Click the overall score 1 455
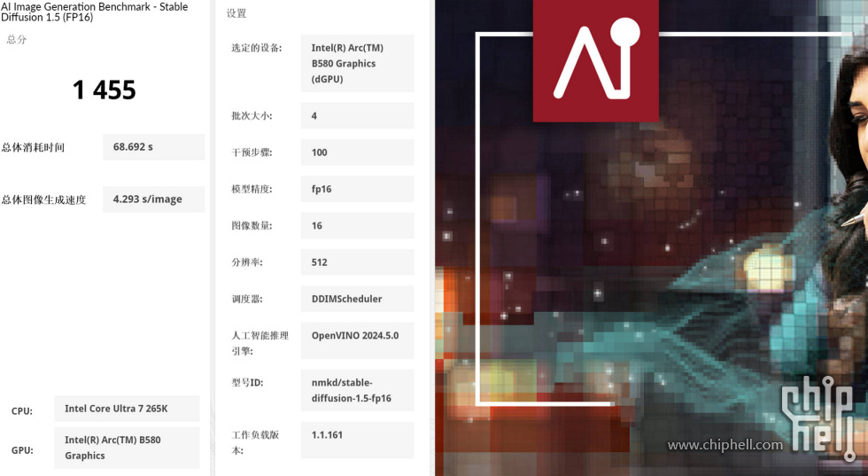 105,90
